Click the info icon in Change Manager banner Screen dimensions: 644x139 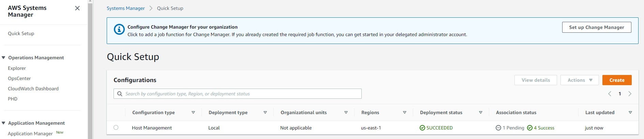[119, 29]
